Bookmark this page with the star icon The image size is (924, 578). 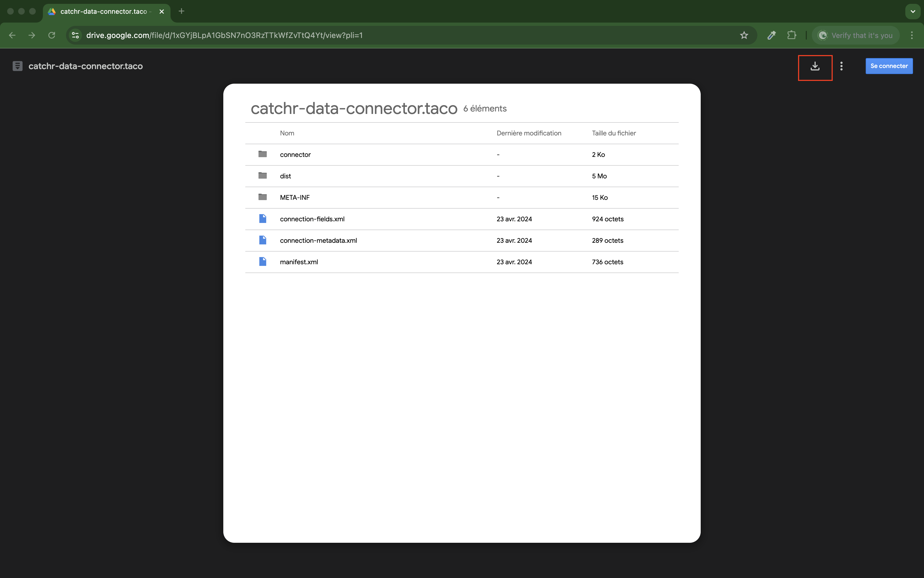[744, 35]
